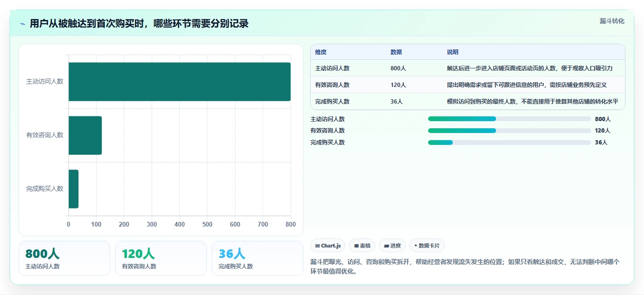The width and height of the screenshot is (644, 295).
Task: Click the 100 tick on the chart x-axis
Action: click(x=96, y=225)
